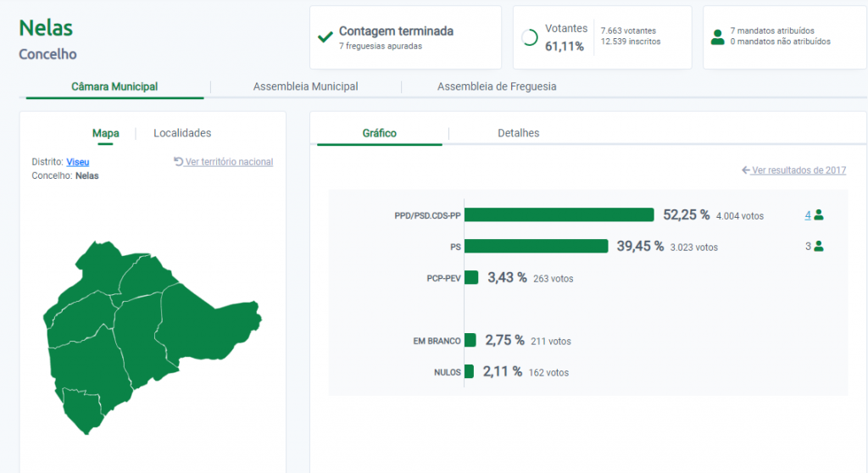Switch to Assembleia Municipal tab
This screenshot has height=473, width=868.
(305, 86)
